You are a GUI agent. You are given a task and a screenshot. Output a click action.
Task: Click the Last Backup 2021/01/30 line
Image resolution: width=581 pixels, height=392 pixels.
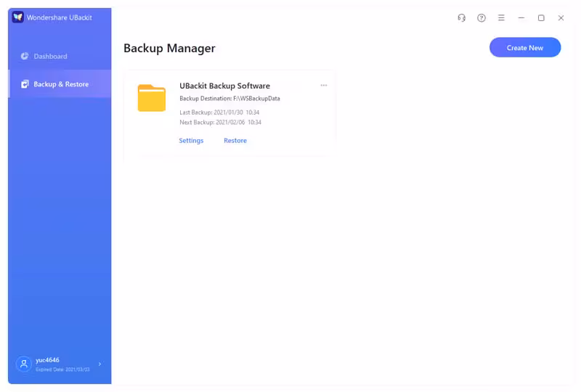pos(219,113)
